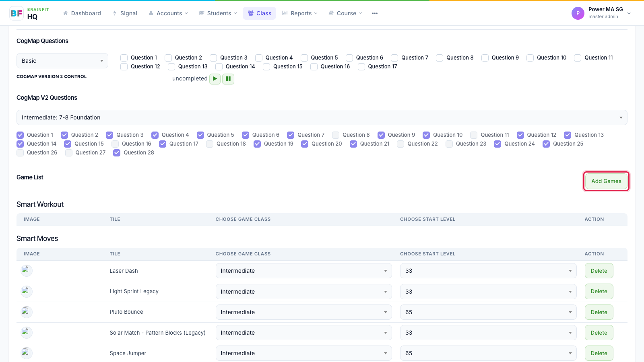Expand the Students menu

tap(218, 13)
